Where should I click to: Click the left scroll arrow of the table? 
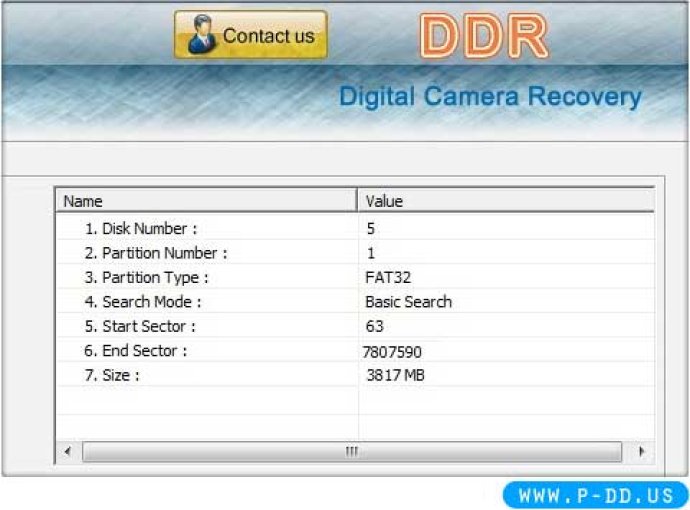pos(68,451)
